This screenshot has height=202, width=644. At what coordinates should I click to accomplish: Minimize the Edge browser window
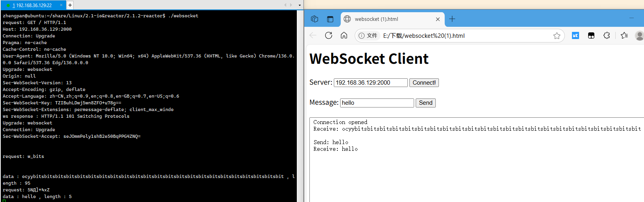point(631,18)
